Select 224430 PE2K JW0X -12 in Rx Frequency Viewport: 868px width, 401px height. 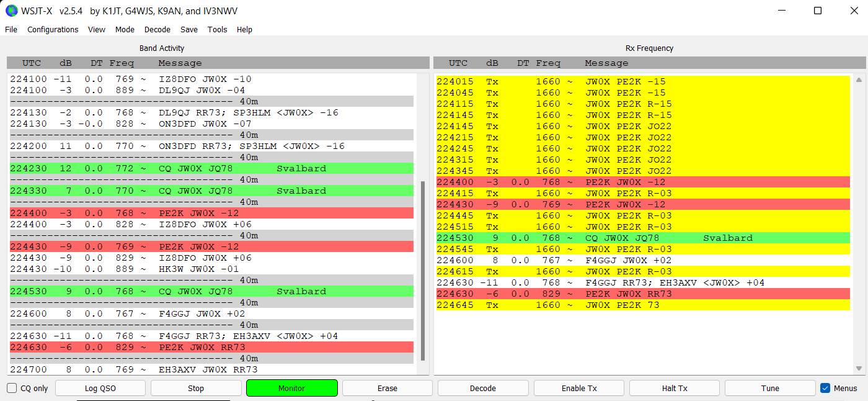point(643,204)
